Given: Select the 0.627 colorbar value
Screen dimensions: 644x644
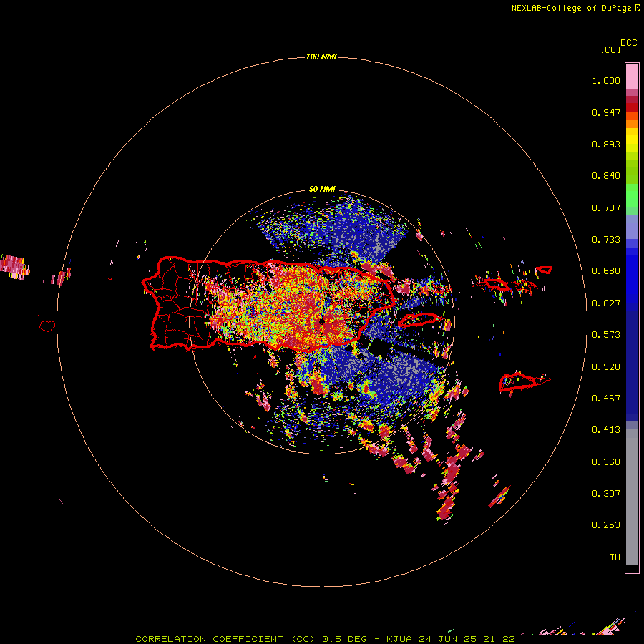Looking at the screenshot, I should tap(606, 303).
